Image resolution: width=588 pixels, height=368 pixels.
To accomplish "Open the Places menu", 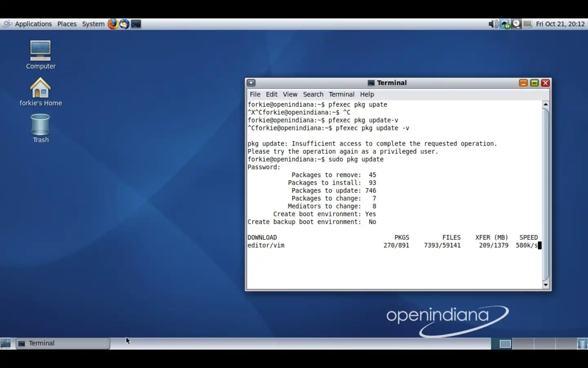I will [67, 24].
